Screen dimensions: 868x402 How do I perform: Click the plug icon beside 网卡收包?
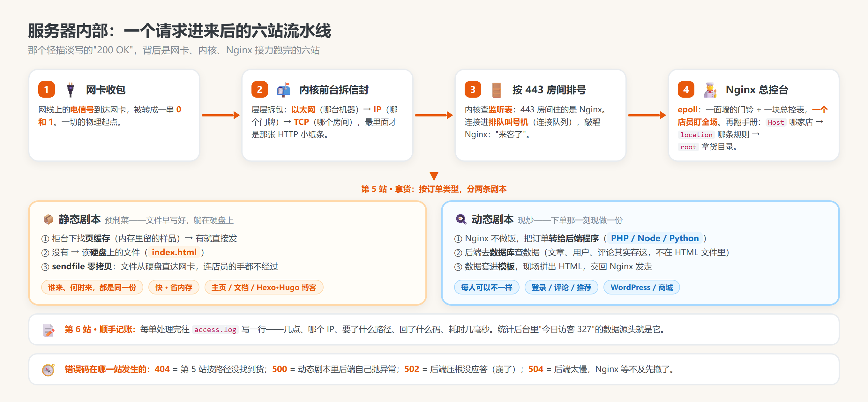70,90
